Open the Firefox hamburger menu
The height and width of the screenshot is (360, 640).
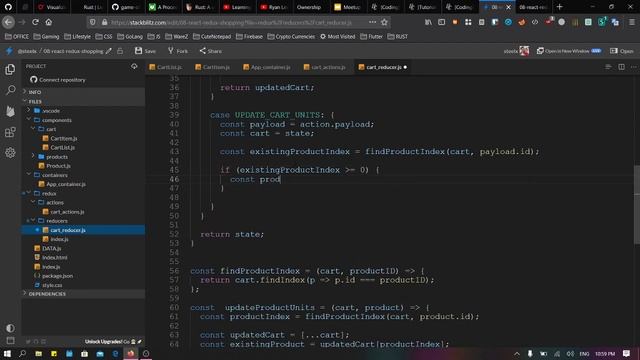[632, 22]
